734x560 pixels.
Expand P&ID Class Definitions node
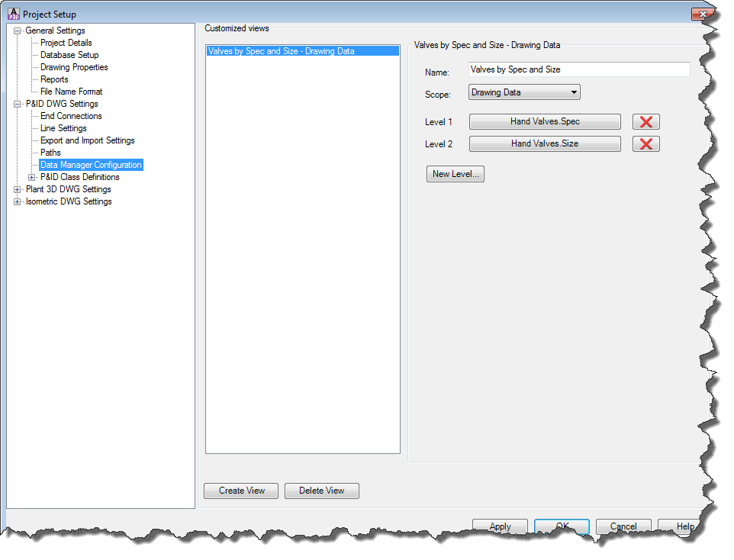click(32, 178)
